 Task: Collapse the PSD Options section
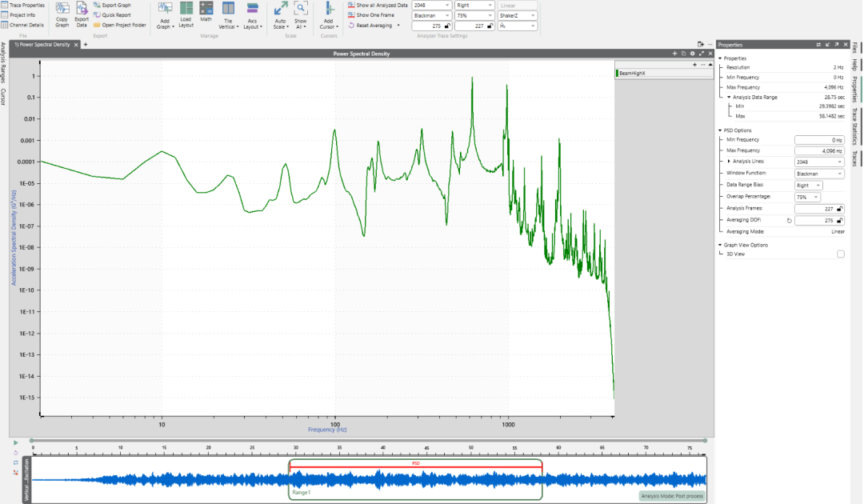tap(720, 130)
